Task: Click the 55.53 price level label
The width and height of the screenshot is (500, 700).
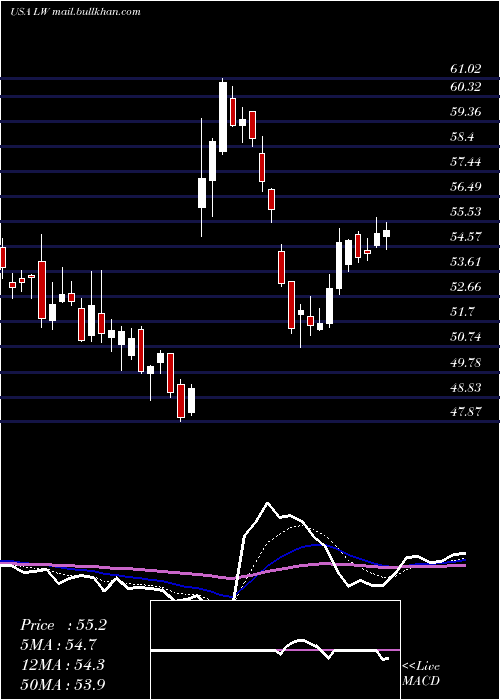Action: pos(466,212)
